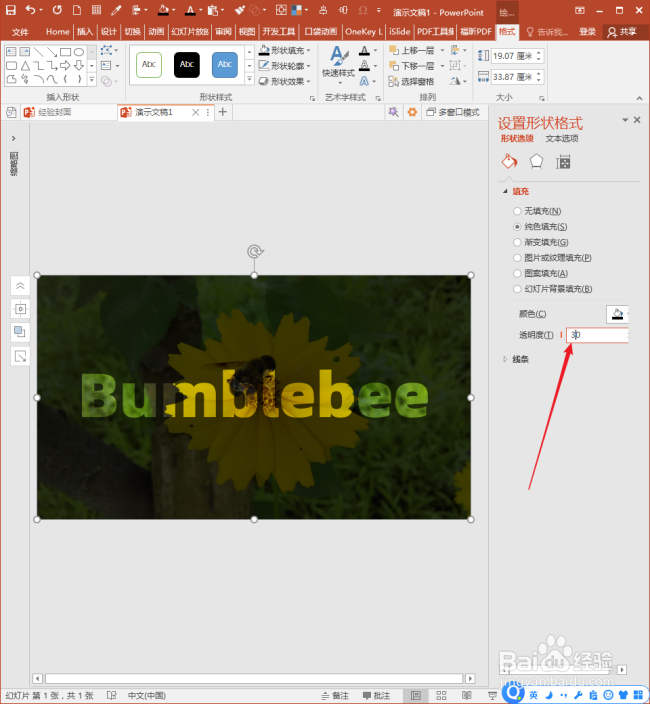Viewport: 650px width, 704px height.
Task: Switch to the 插入 (Insert) ribbon tab
Action: coord(84,31)
